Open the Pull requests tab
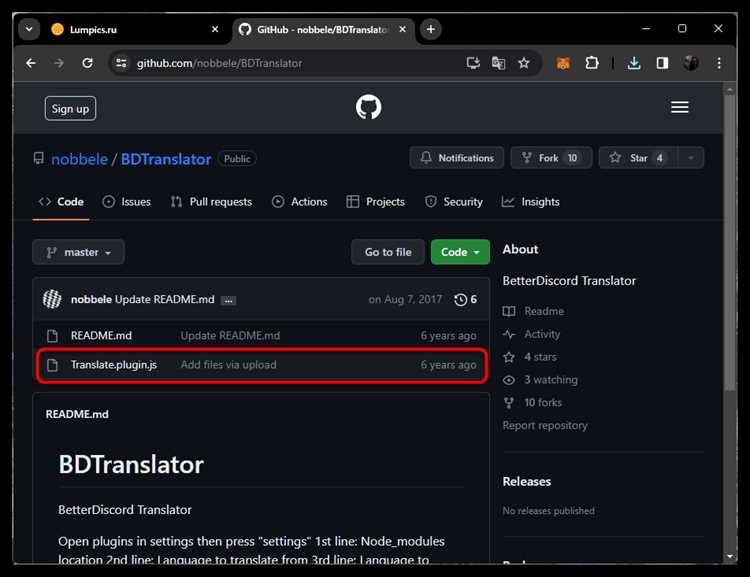Screen dimensions: 750x577 [x=211, y=202]
